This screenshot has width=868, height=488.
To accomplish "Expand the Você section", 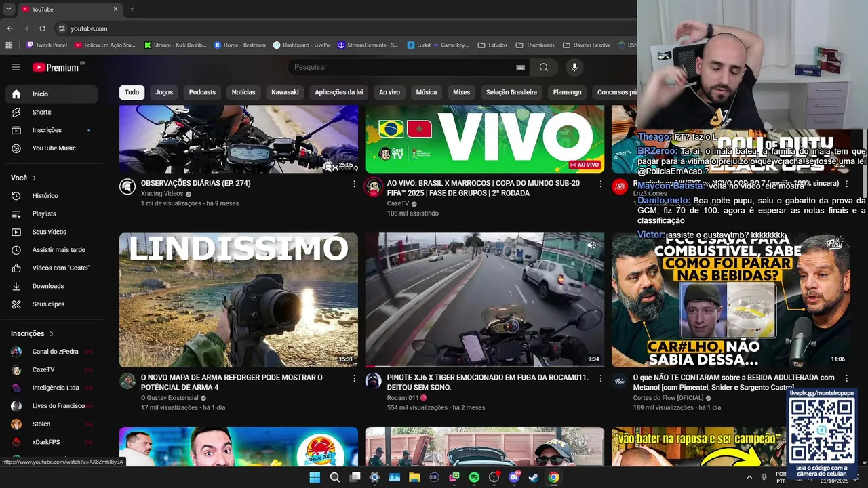I will coord(24,178).
